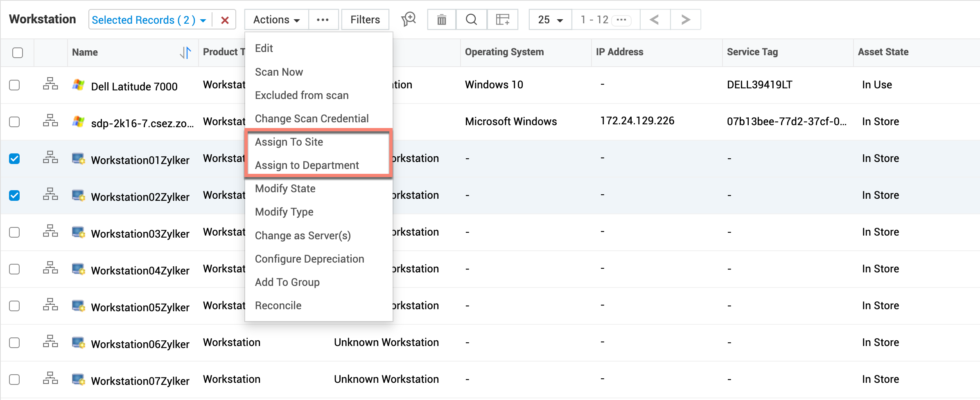Click the advanced search pin icon

(x=408, y=19)
